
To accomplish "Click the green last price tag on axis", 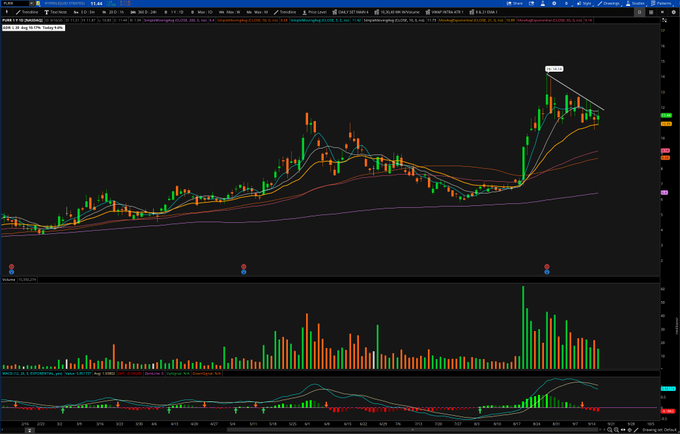I will 666,115.
